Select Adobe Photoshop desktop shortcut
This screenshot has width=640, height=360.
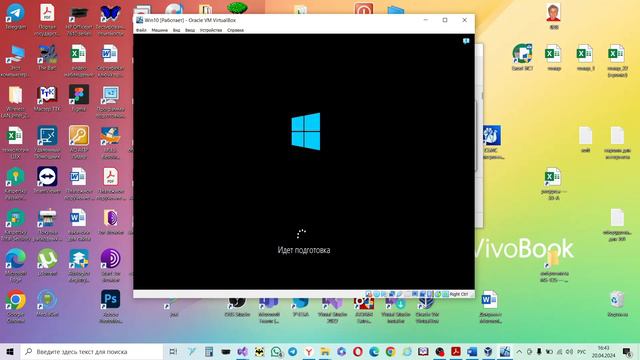(111, 307)
